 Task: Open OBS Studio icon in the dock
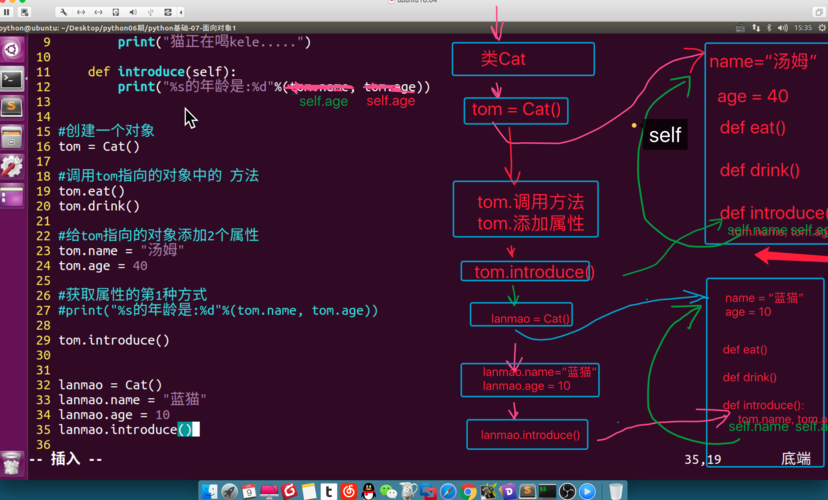coord(567,492)
